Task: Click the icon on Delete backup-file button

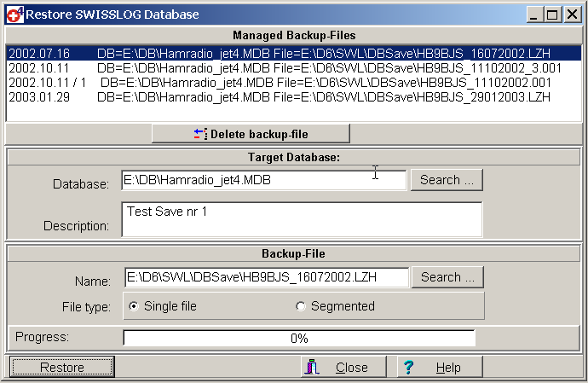Action: click(199, 134)
